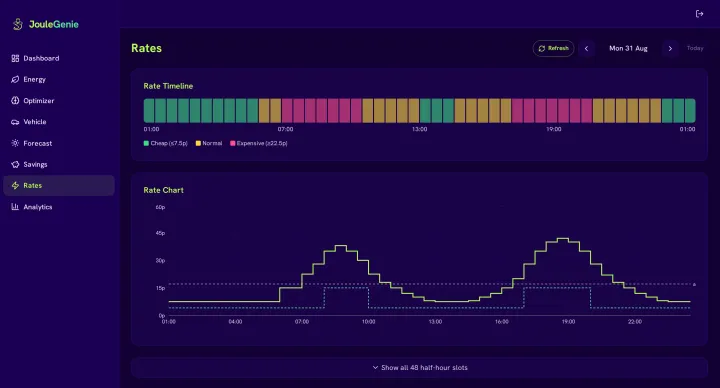Click the Forecast sun icon
The height and width of the screenshot is (388, 720).
click(x=15, y=143)
